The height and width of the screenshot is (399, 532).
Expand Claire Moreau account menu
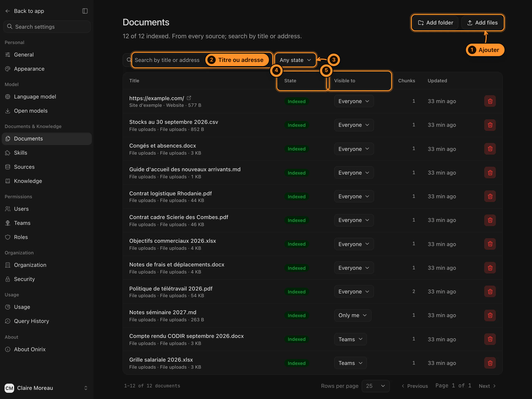coord(47,388)
